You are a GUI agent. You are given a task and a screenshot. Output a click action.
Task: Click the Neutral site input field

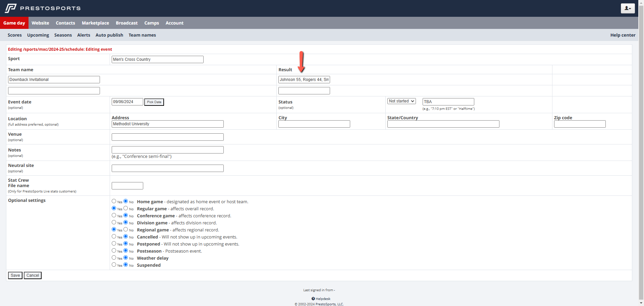point(168,168)
